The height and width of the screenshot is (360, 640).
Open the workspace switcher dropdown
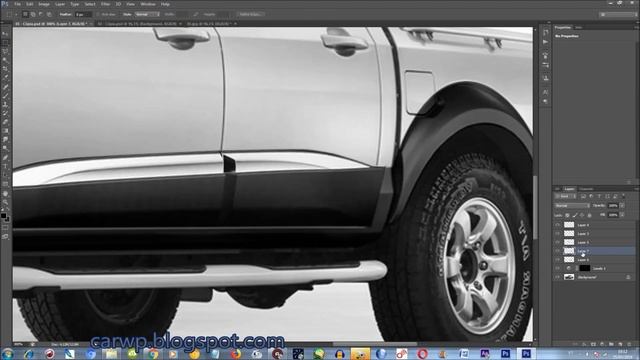pyautogui.click(x=618, y=14)
